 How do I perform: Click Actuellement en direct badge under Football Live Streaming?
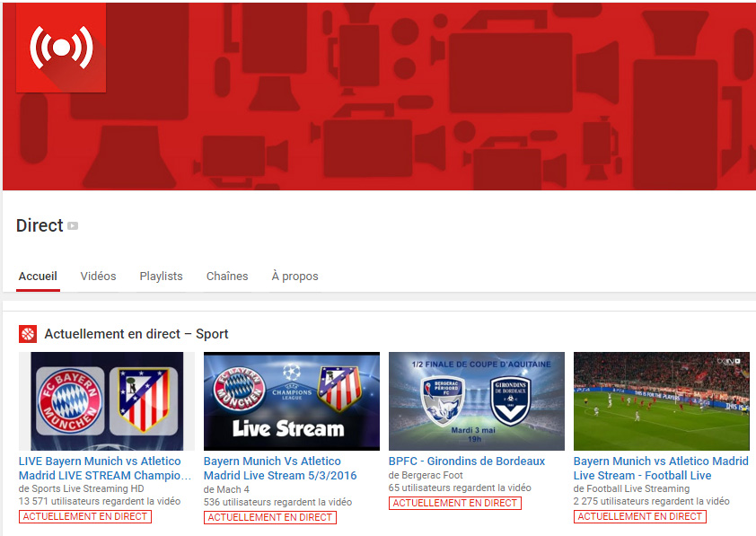(640, 516)
